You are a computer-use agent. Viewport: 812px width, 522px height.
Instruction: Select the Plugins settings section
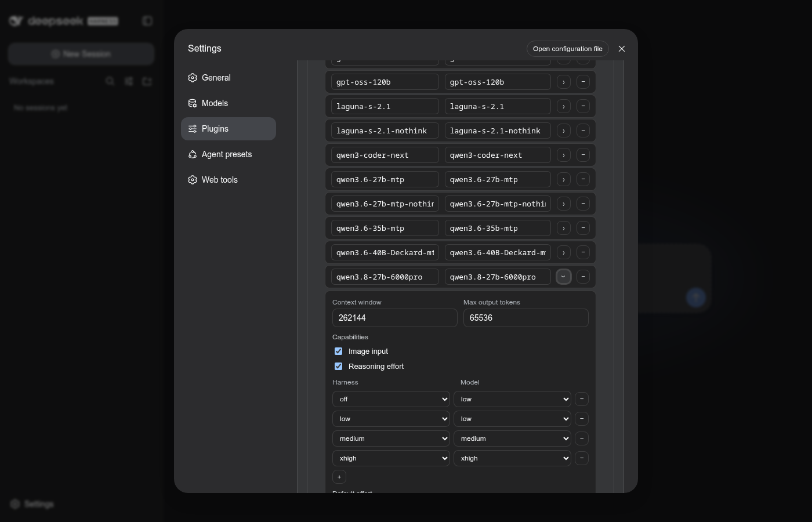pyautogui.click(x=229, y=129)
